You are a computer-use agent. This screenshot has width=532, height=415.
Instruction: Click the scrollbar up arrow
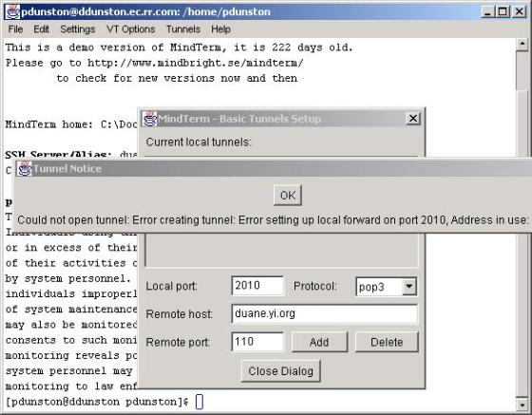522,44
